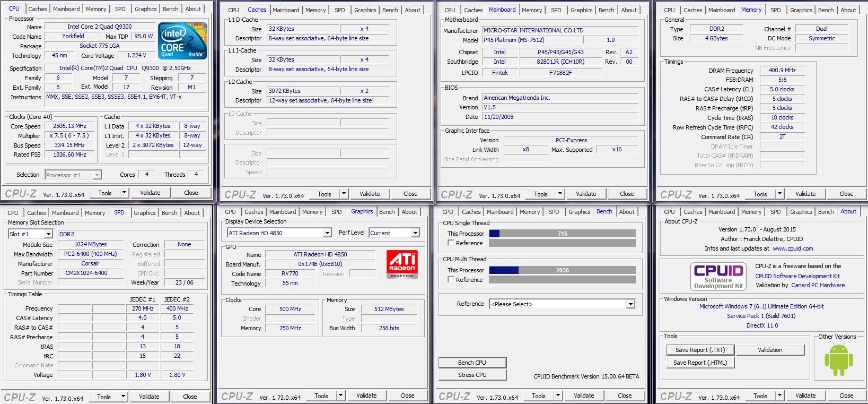The width and height of the screenshot is (868, 404).
Task: Click the motherboard Model field P45 Platinum (MS-7512)
Action: tap(532, 40)
